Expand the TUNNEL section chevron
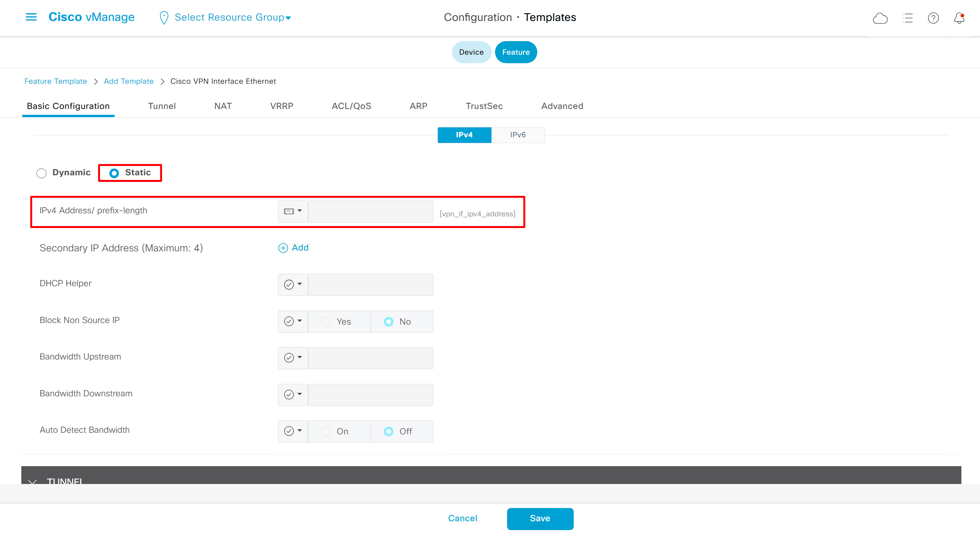980x534 pixels. coord(33,481)
